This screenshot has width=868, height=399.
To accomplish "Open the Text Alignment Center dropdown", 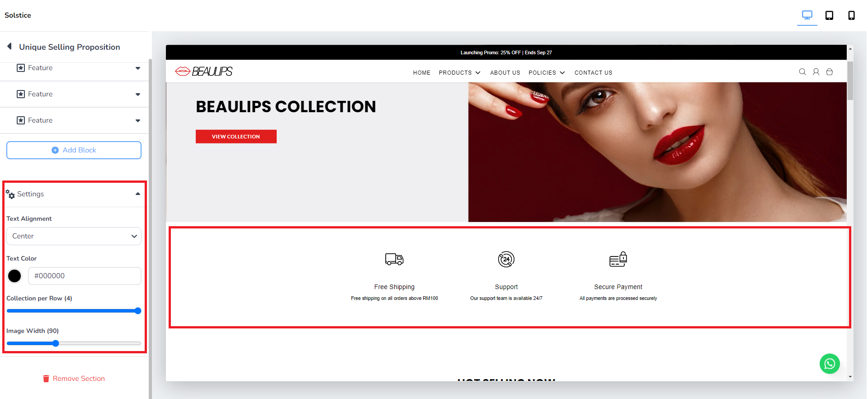I will (74, 236).
